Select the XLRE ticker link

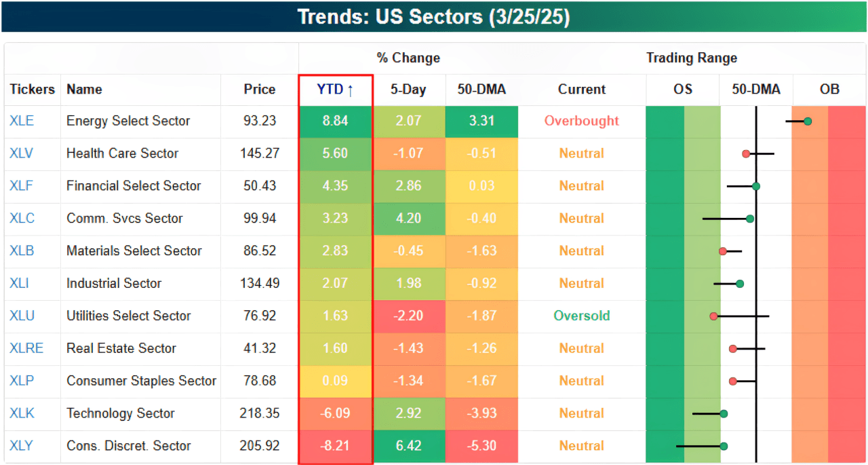click(26, 348)
